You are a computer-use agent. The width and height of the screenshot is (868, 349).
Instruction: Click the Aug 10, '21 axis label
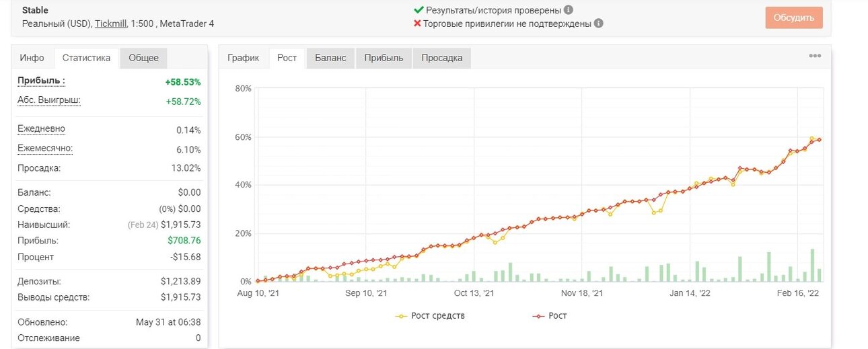(258, 293)
